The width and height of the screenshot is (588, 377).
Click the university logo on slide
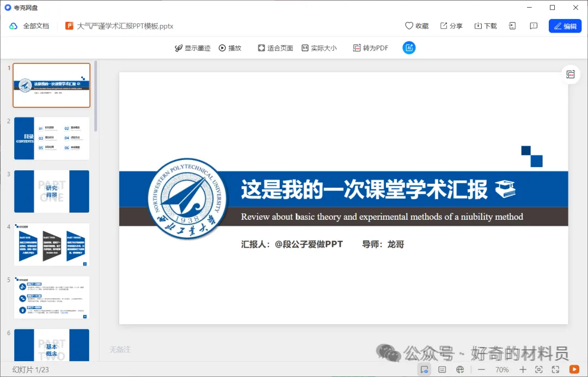pyautogui.click(x=187, y=198)
